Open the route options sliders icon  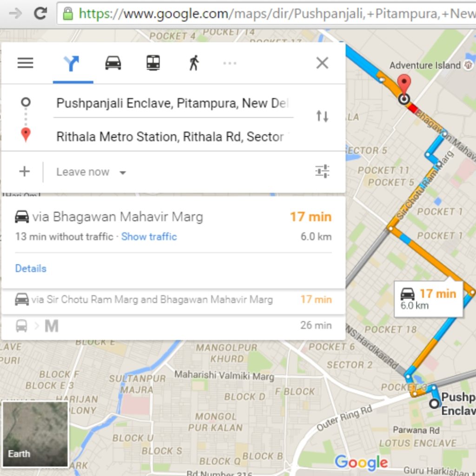point(322,172)
